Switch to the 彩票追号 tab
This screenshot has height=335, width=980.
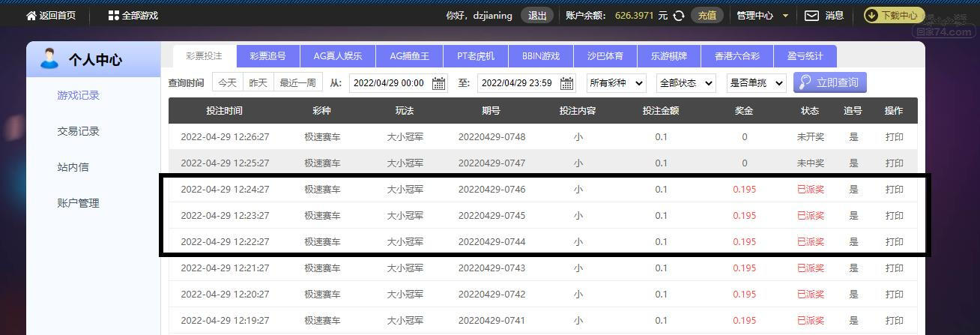[x=268, y=56]
